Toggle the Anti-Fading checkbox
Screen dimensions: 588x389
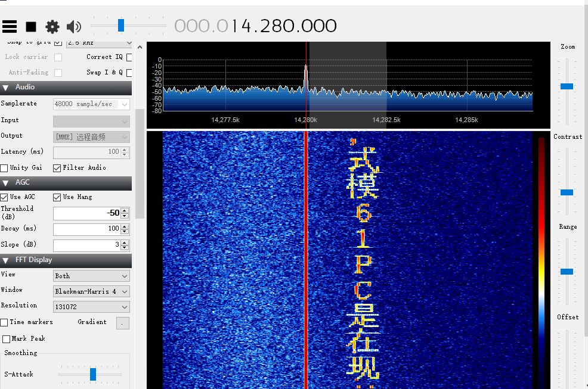click(x=58, y=73)
